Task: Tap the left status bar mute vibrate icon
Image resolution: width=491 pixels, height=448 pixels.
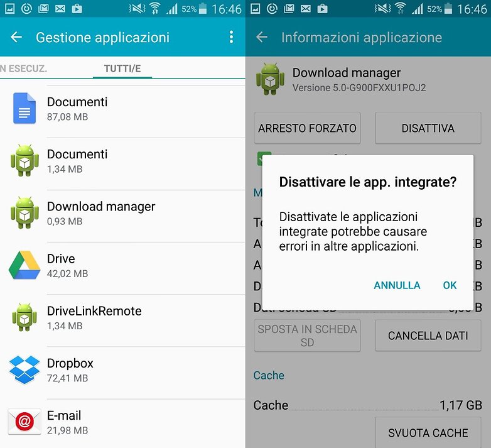Action: [137, 8]
